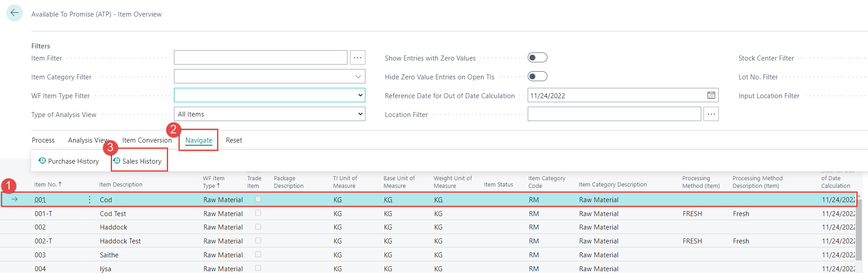868x273 pixels.
Task: Click the row selector arrow for item 001
Action: coord(14,199)
